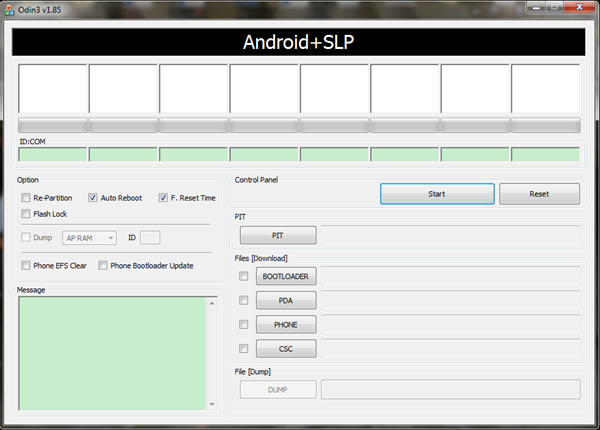
Task: Click the Reset button
Action: (x=539, y=194)
